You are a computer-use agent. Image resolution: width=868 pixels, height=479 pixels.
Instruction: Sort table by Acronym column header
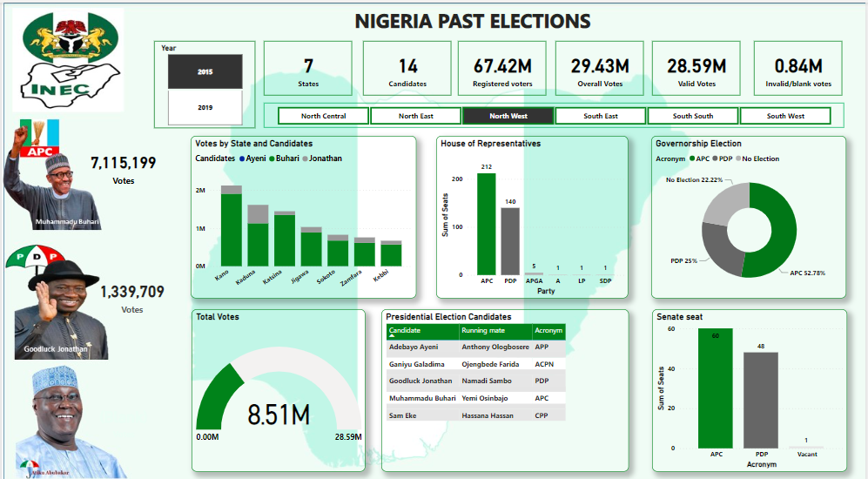(548, 331)
